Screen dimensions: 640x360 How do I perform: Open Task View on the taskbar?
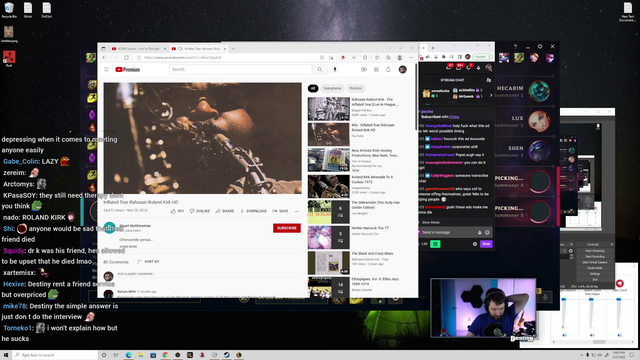[x=116, y=355]
